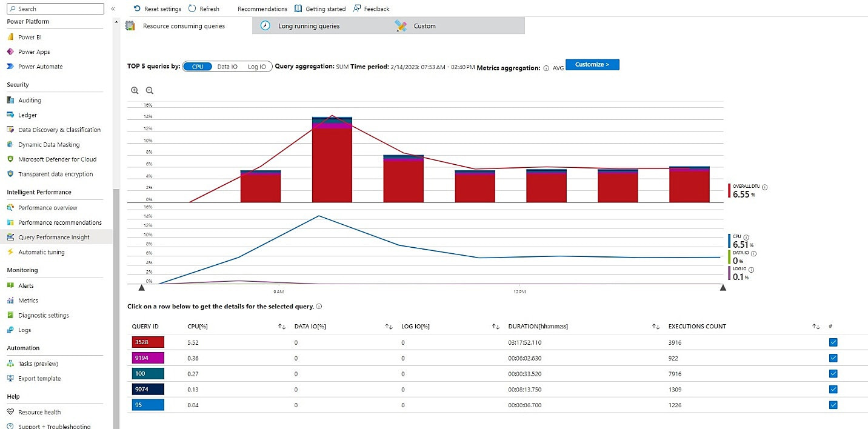Click the left time-range triangle handle
Screen dimensions: 868x429
tap(141, 287)
